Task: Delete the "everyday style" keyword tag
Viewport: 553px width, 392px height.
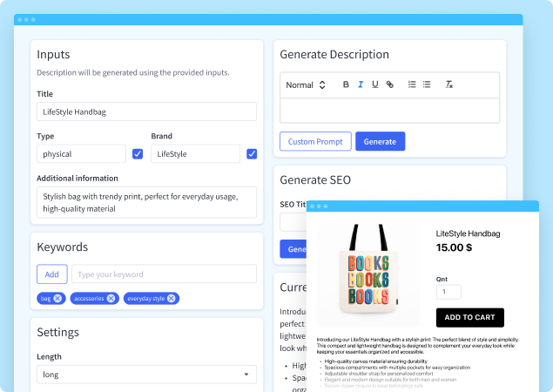Action: (172, 298)
